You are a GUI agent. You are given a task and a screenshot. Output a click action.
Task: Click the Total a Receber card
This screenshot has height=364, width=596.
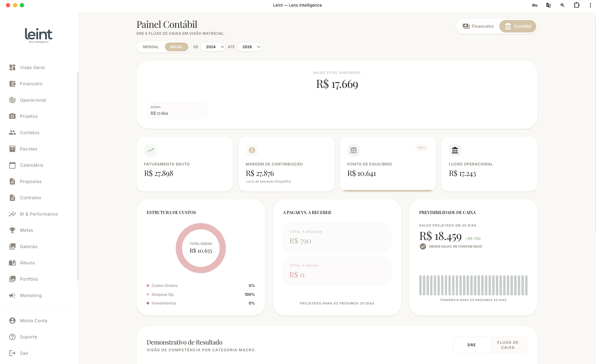(x=337, y=237)
